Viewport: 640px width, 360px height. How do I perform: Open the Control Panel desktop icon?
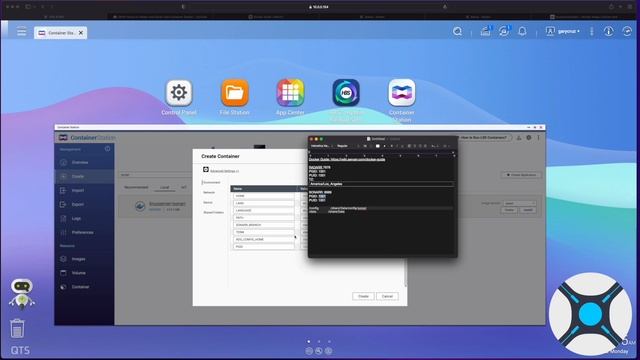click(179, 93)
